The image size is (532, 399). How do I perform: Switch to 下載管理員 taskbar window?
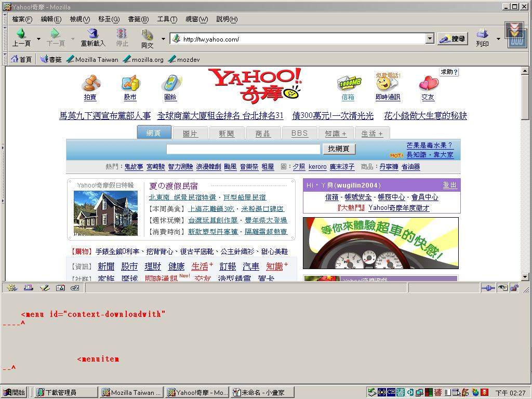point(66,392)
